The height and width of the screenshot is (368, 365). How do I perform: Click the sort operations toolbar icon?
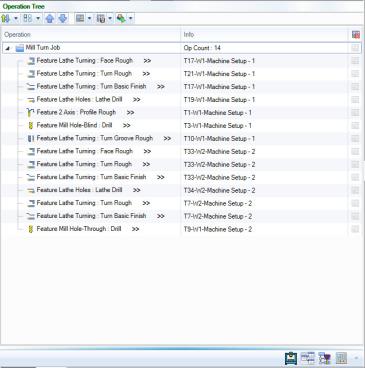coord(6,19)
